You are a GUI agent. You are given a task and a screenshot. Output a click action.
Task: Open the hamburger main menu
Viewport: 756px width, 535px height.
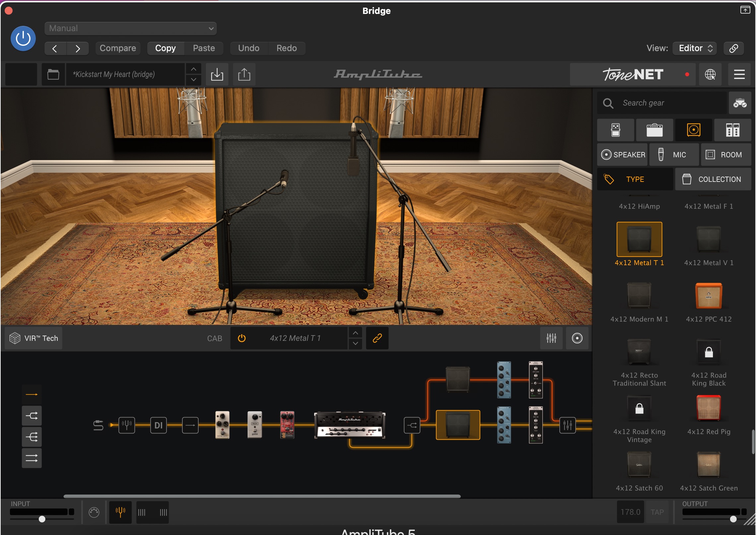(739, 74)
